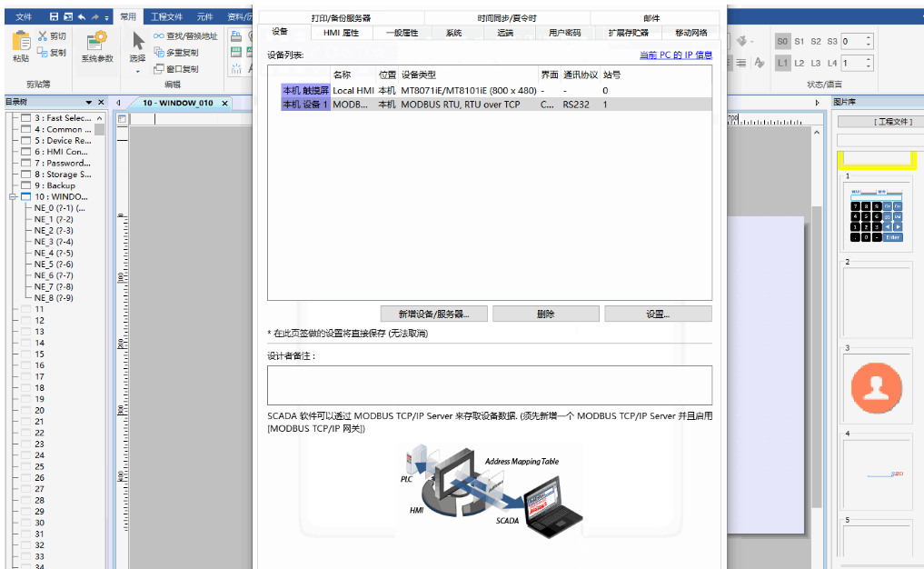Toggle state S0 button

(782, 41)
